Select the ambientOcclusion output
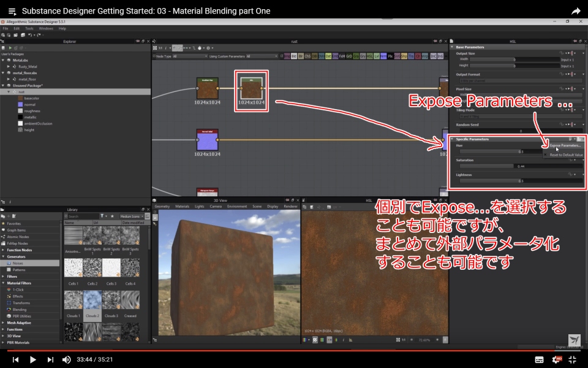Viewport: 588px width, 368px height. (38, 123)
